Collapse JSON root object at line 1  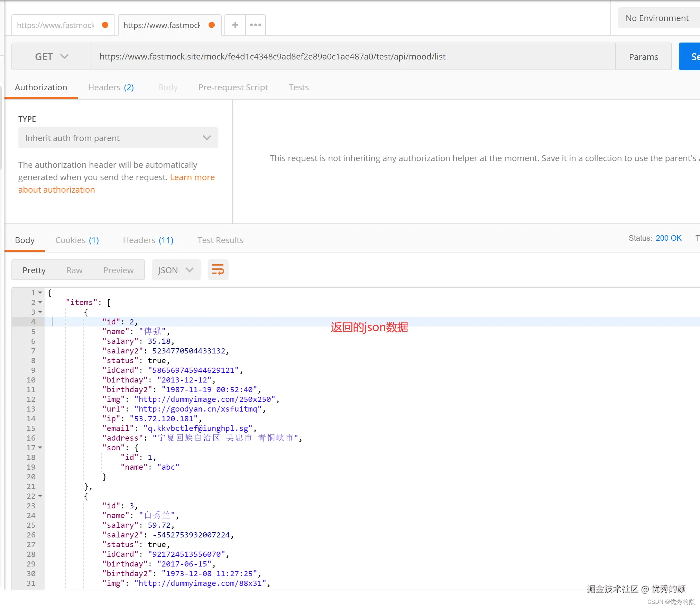[40, 293]
